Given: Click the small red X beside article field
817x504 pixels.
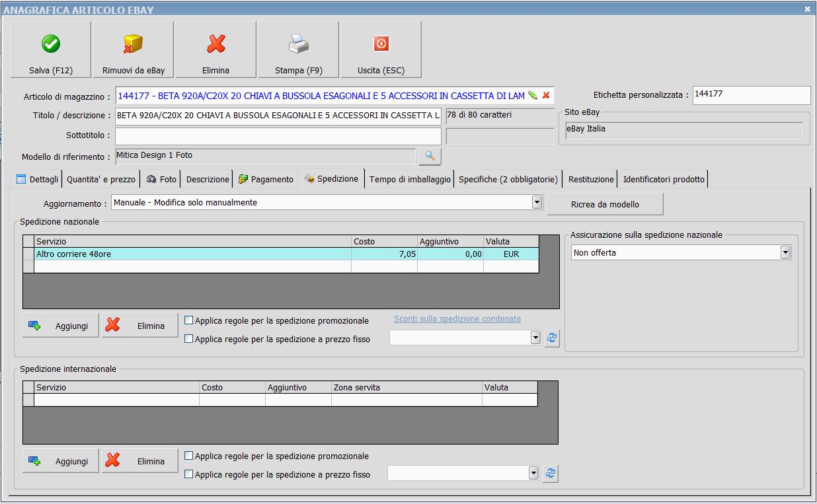Looking at the screenshot, I should click(x=546, y=96).
